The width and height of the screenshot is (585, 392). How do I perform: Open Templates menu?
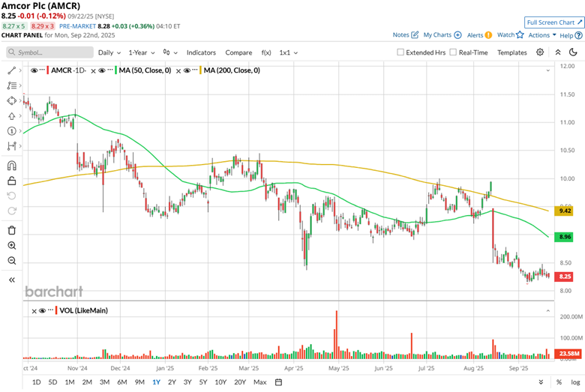511,52
